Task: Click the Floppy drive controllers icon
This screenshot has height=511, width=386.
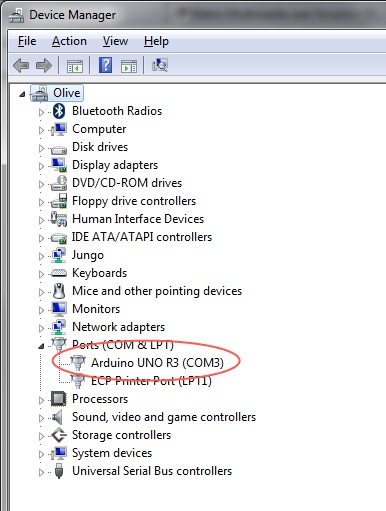Action: [x=59, y=201]
